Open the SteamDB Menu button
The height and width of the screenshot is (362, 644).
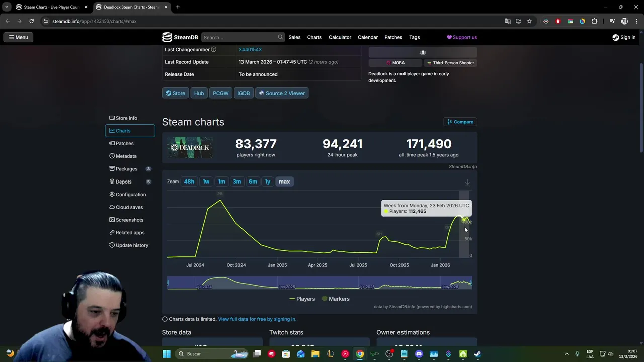pos(18,37)
